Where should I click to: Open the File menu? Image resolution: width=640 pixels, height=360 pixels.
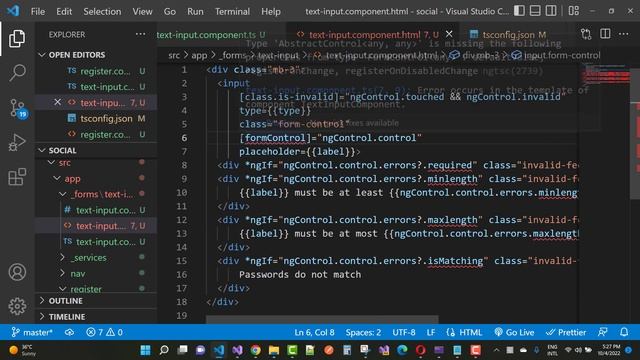[x=38, y=11]
